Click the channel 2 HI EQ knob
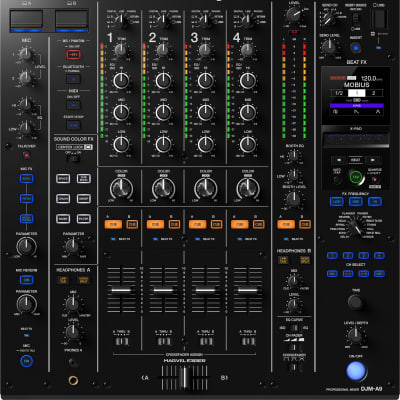Screen dimensions: 400x400 click(x=163, y=81)
